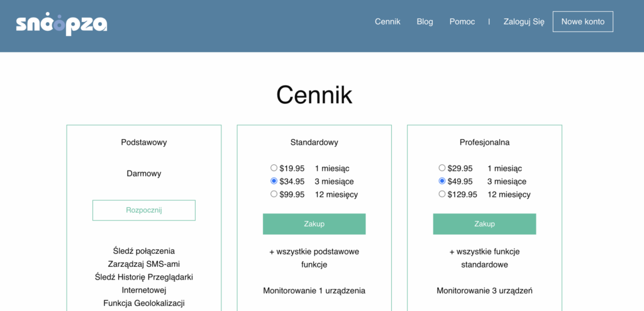Click Zakup button under Profesjonalna plan

tap(484, 224)
